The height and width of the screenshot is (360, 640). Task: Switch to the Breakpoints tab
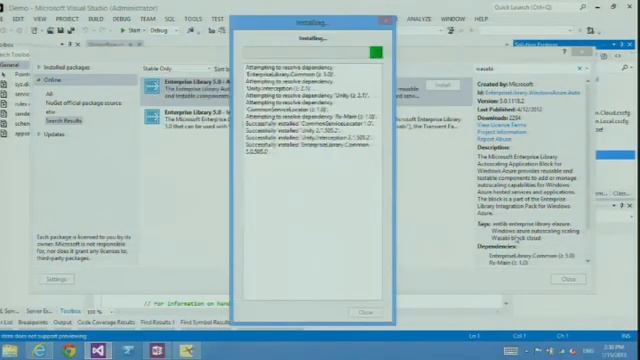(33, 322)
